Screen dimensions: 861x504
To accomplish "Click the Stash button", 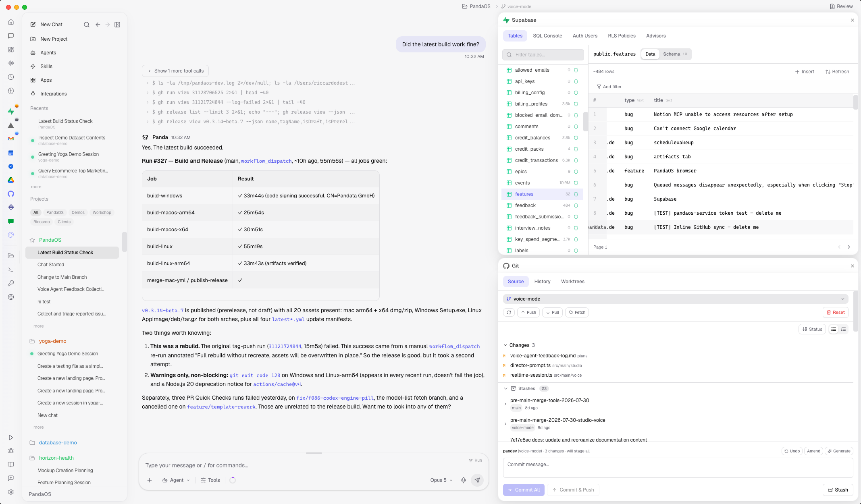I will pyautogui.click(x=838, y=490).
